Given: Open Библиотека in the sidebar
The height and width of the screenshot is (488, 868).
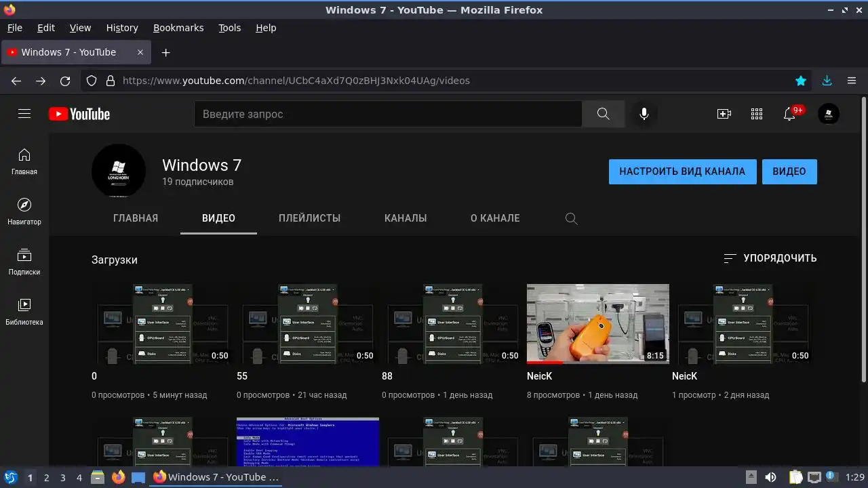Looking at the screenshot, I should [x=24, y=312].
